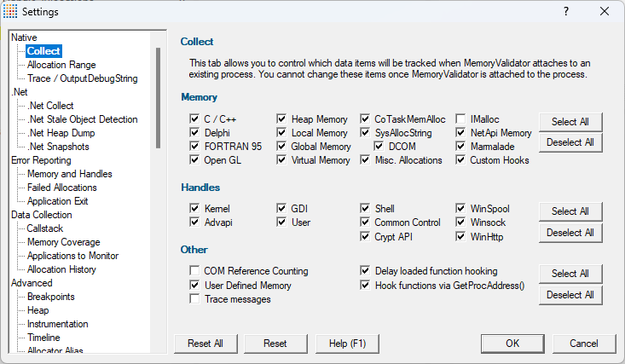Toggle Advapi handles checkbox
Screen dimensions: 625x364
pos(194,222)
